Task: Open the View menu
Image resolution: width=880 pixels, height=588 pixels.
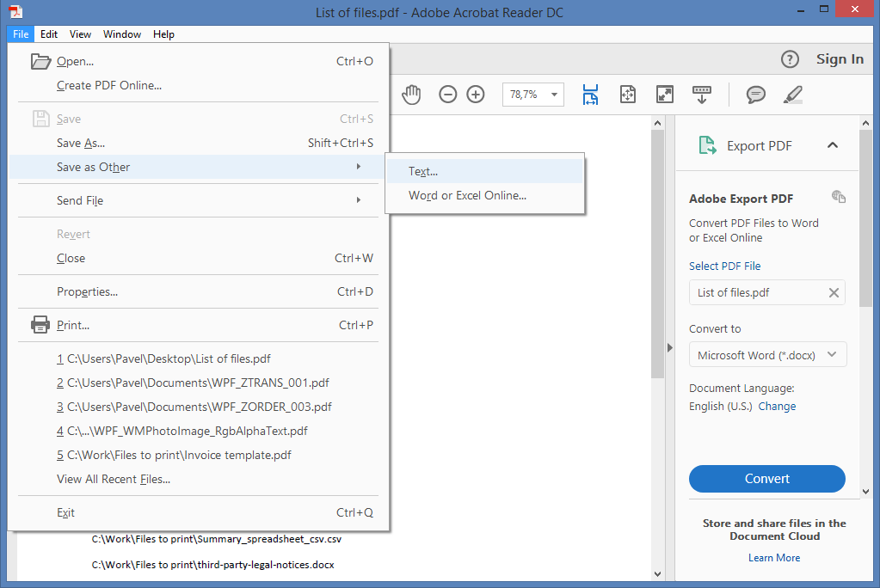Action: click(80, 34)
